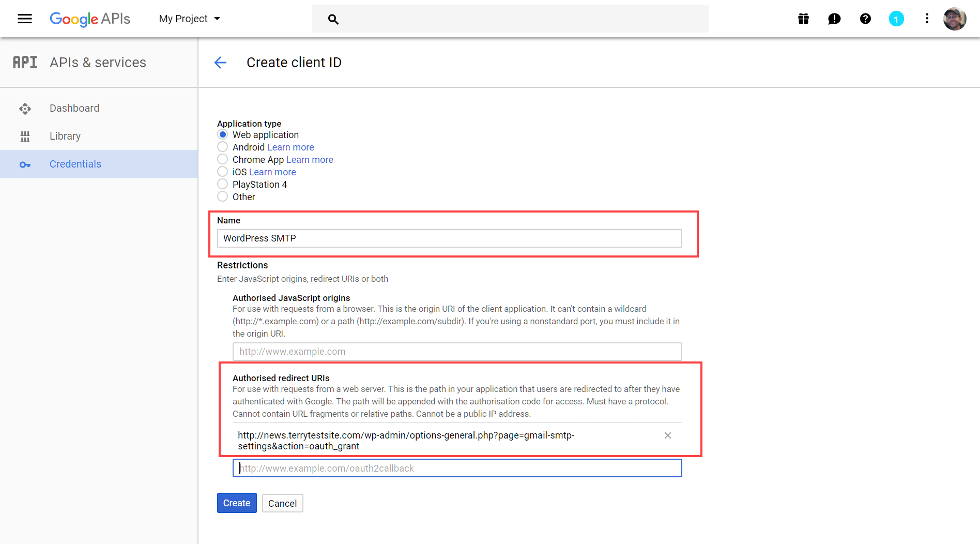Click the added news.terrytestsite.com redirect URI
The image size is (980, 544).
click(x=406, y=441)
